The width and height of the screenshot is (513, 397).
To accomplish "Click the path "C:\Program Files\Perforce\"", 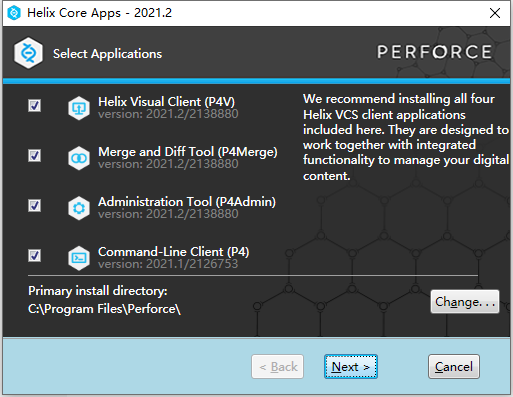I will click(x=104, y=309).
